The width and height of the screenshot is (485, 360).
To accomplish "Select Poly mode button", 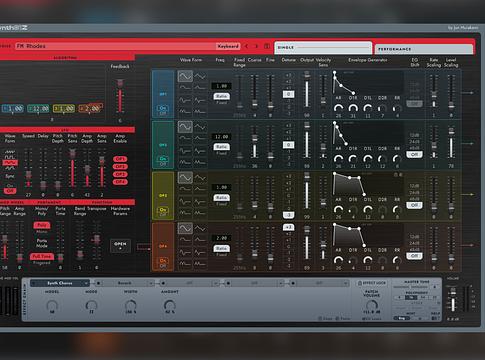I will coord(42,225).
